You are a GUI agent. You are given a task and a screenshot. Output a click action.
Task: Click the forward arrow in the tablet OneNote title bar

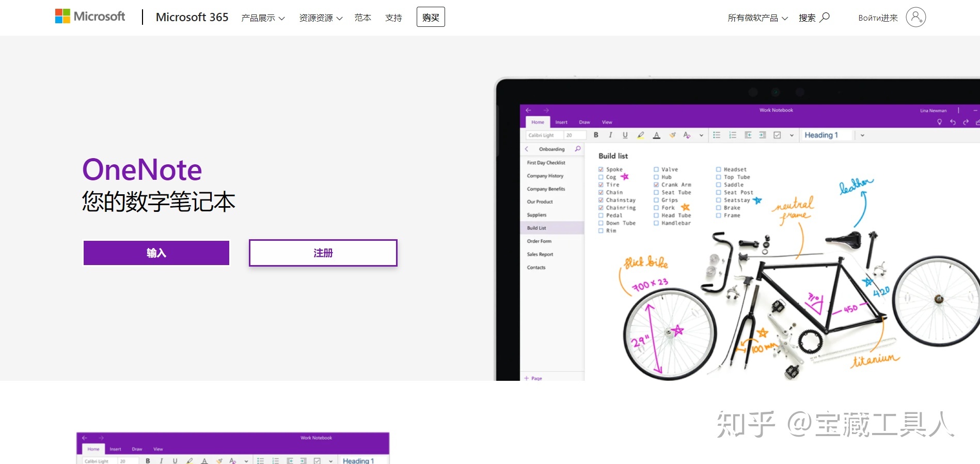(546, 110)
